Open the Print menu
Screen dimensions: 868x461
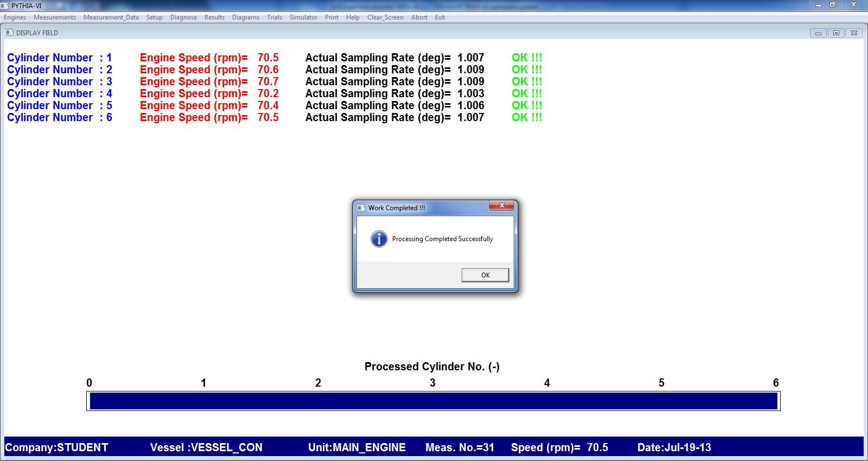pyautogui.click(x=331, y=17)
